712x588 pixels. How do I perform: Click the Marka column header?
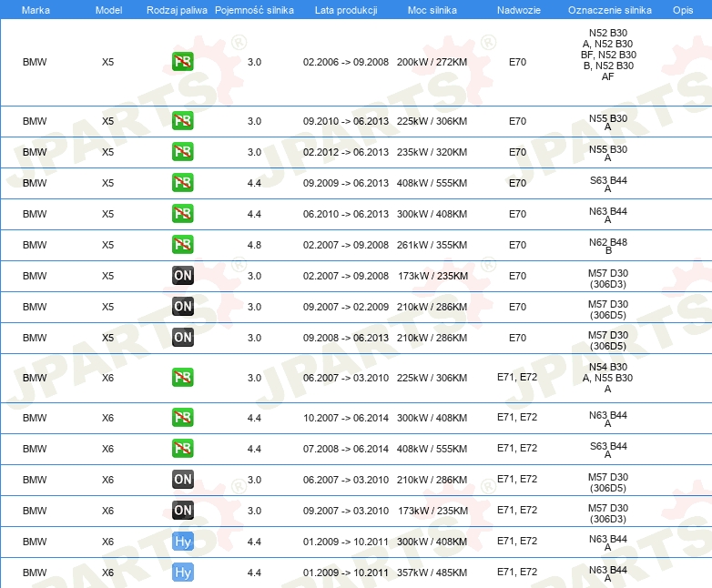[x=36, y=9]
